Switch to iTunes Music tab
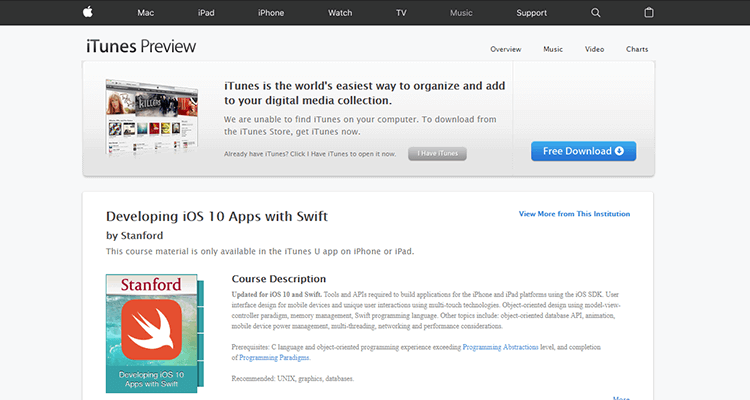 (553, 49)
